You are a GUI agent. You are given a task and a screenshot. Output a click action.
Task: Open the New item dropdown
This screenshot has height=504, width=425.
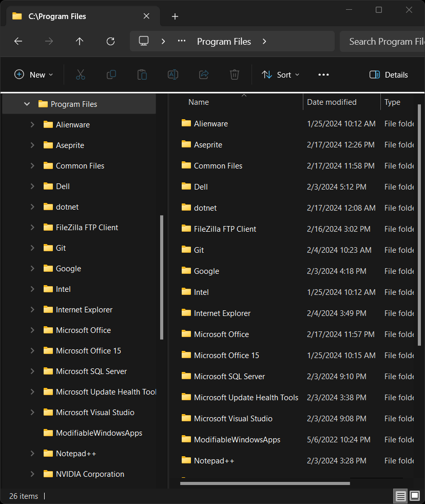[x=33, y=74]
